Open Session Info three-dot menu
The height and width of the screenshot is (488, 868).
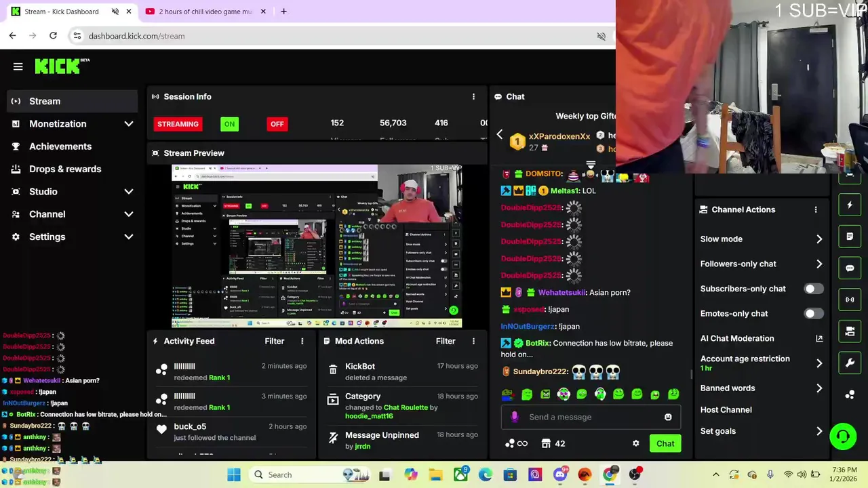(x=473, y=97)
